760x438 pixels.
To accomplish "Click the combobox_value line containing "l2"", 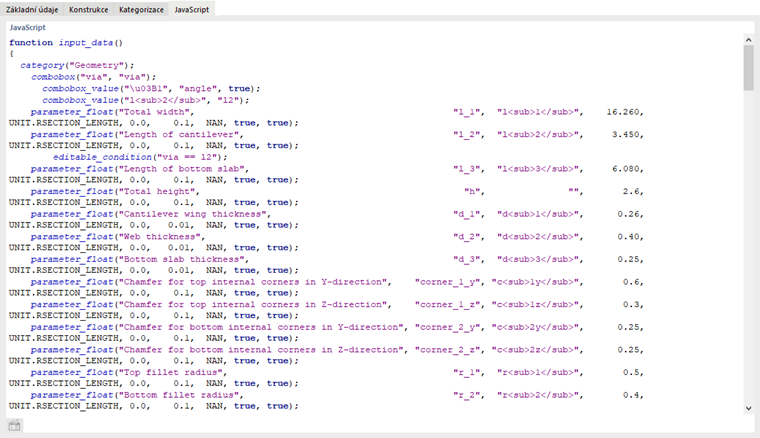I will coord(145,100).
